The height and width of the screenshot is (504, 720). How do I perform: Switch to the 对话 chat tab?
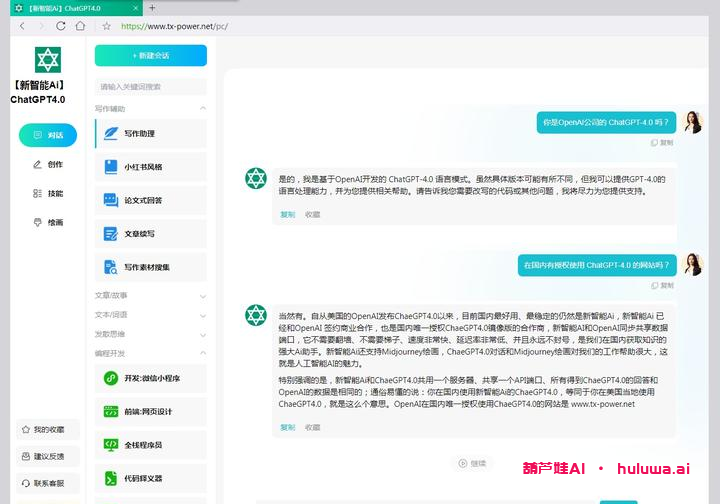[x=48, y=135]
